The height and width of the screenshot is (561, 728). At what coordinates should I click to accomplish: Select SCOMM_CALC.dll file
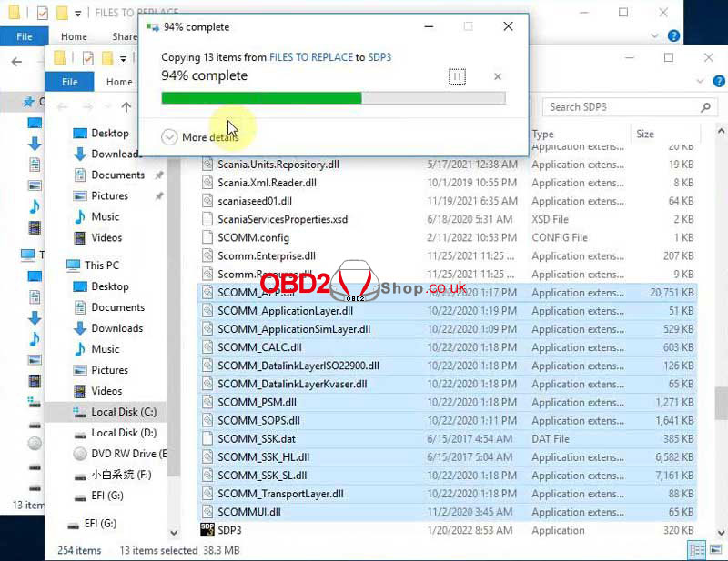click(x=259, y=347)
